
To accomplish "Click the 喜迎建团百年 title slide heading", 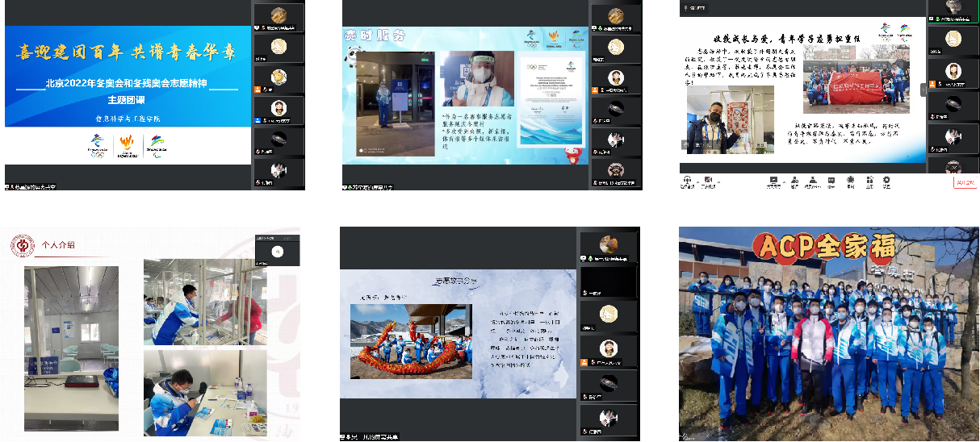I will (x=128, y=54).
